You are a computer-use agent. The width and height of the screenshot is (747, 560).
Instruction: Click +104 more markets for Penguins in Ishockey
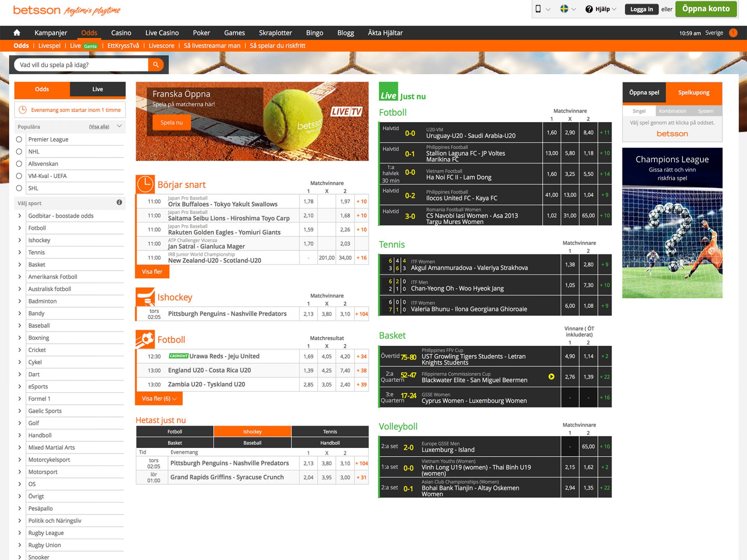[x=361, y=314]
